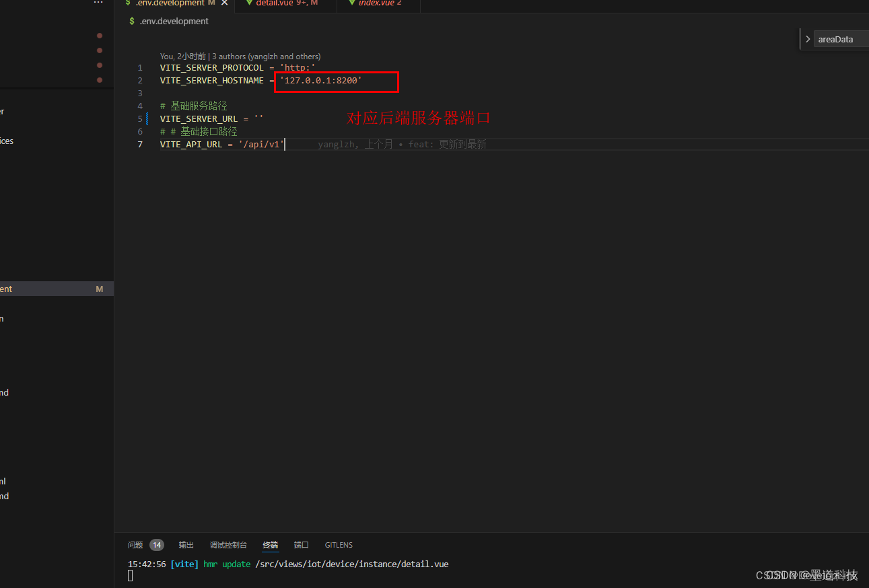Click the '[vite]' text in terminal
The image size is (869, 588).
[185, 564]
